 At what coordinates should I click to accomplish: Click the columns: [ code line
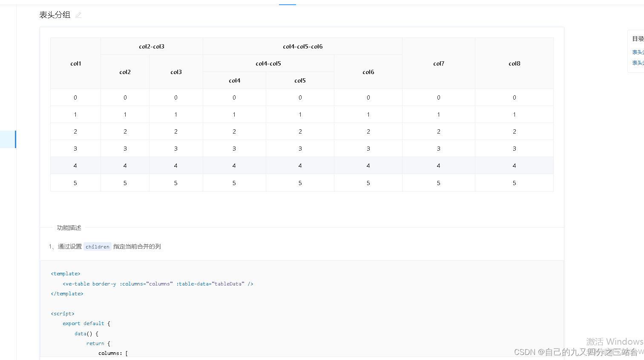click(113, 353)
